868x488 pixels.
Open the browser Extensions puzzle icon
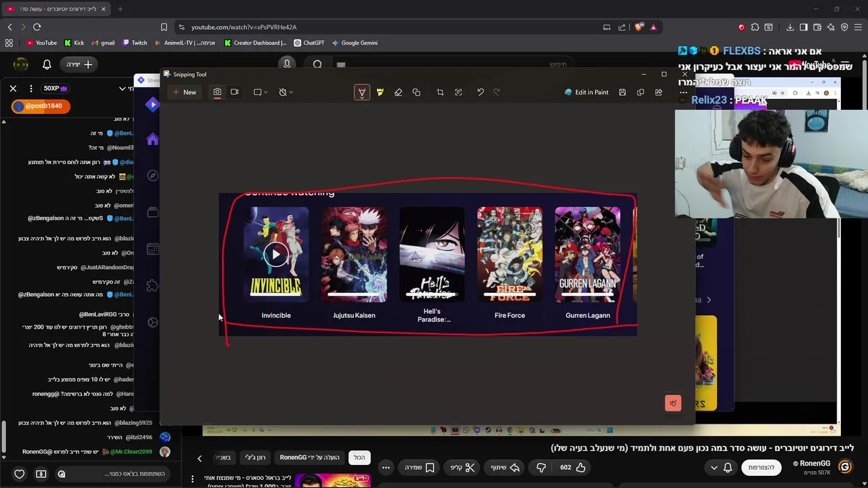pos(755,27)
